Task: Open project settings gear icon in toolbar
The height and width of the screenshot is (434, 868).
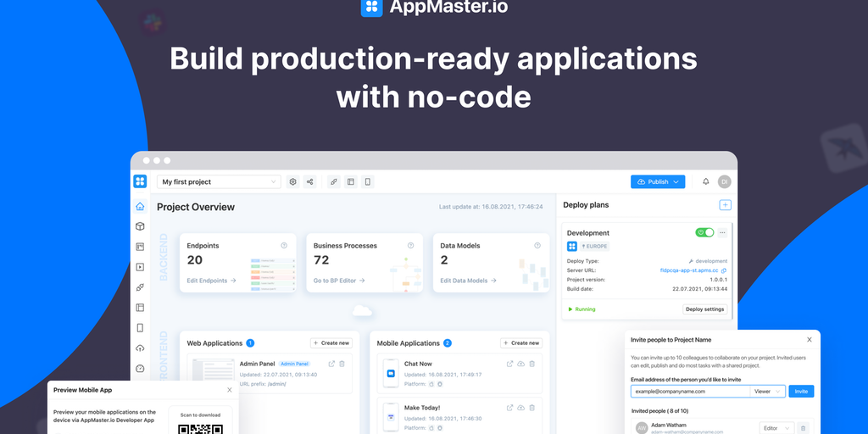Action: [x=293, y=181]
